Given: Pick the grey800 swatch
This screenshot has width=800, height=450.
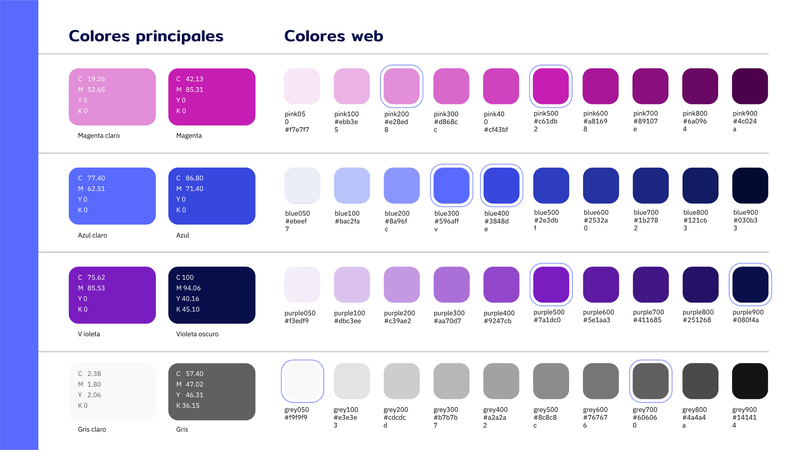Looking at the screenshot, I should (x=700, y=381).
